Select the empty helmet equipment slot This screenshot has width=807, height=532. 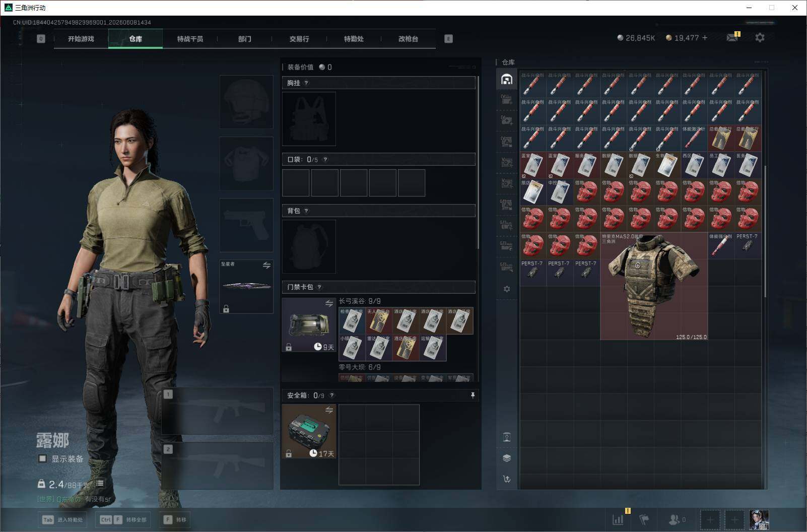246,102
